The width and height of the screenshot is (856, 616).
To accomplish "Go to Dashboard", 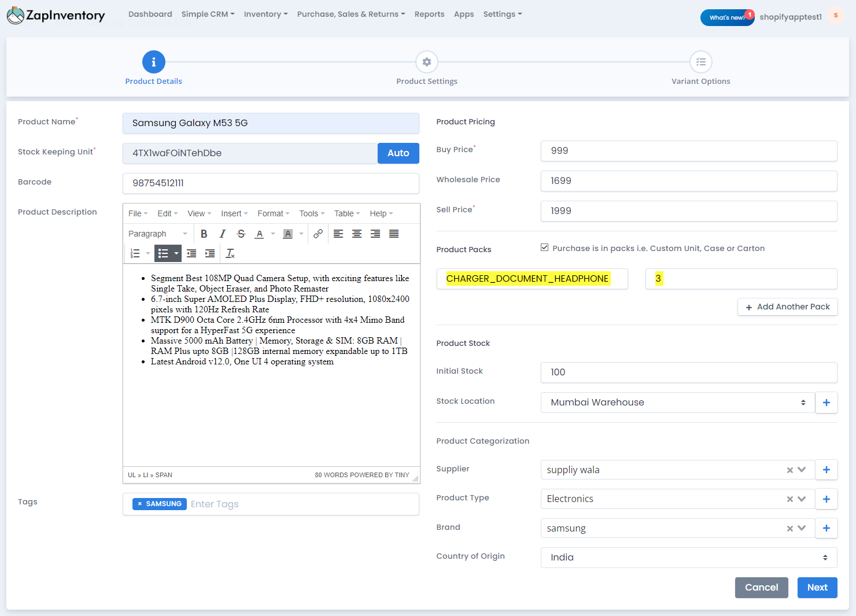I will coord(150,14).
